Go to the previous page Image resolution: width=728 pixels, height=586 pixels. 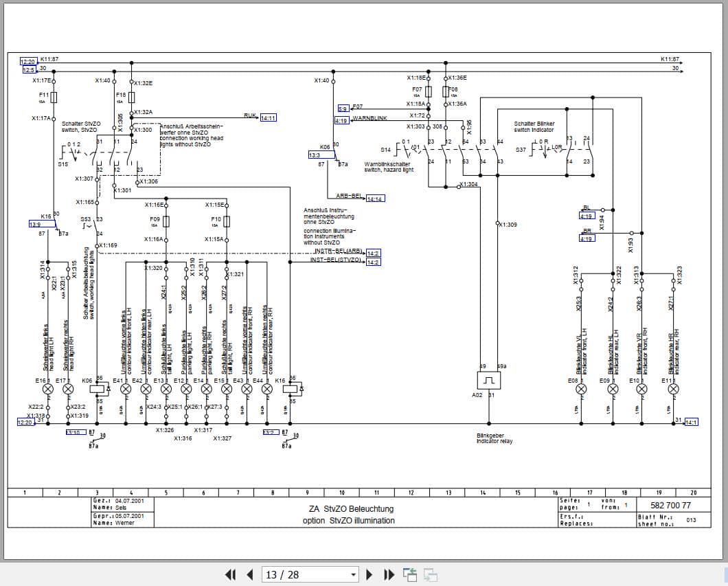pos(250,575)
